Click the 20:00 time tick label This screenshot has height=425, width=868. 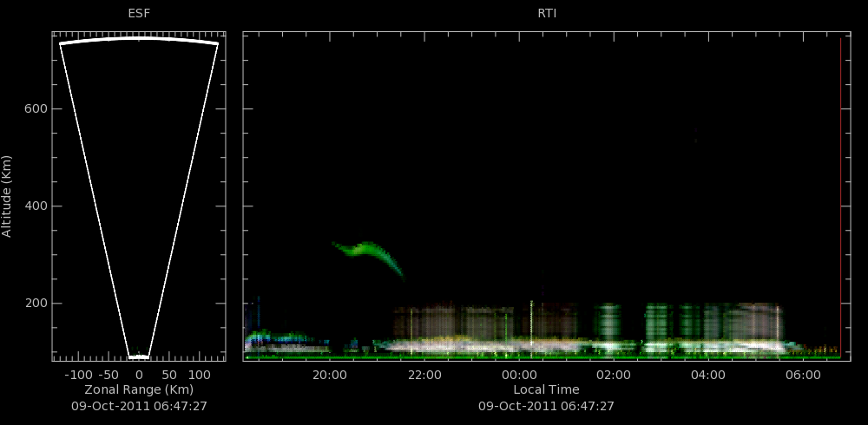(x=329, y=375)
